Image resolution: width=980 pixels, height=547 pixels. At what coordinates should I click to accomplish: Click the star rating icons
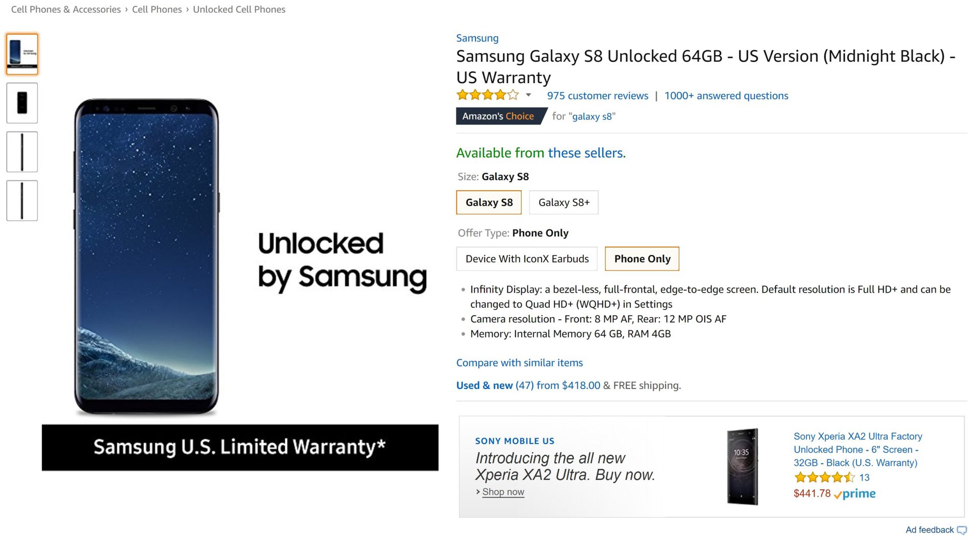[x=487, y=95]
